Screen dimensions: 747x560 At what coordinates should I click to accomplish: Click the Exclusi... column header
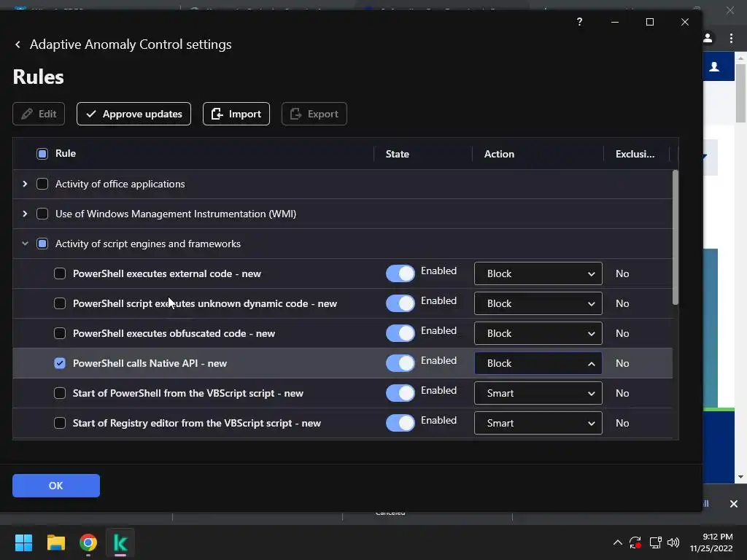click(x=635, y=154)
